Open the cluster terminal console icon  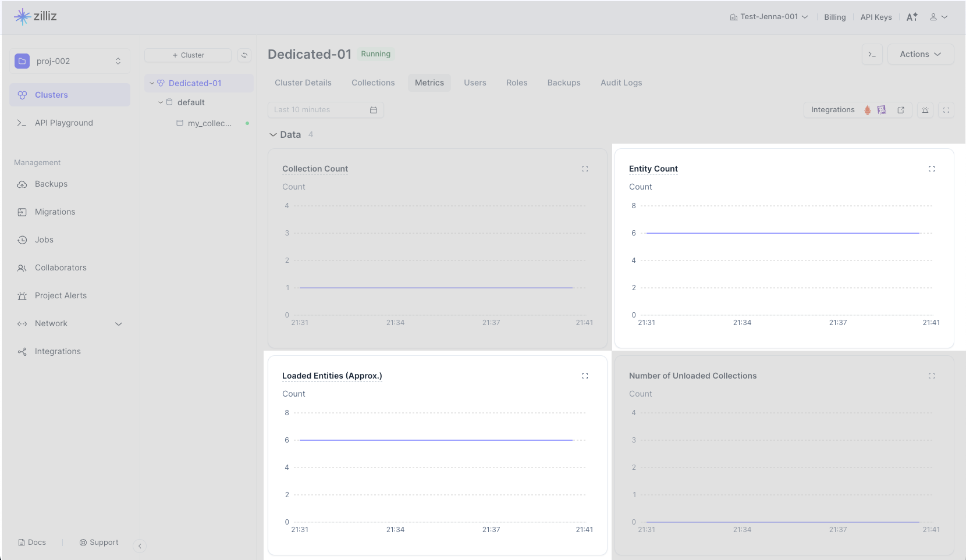(872, 54)
